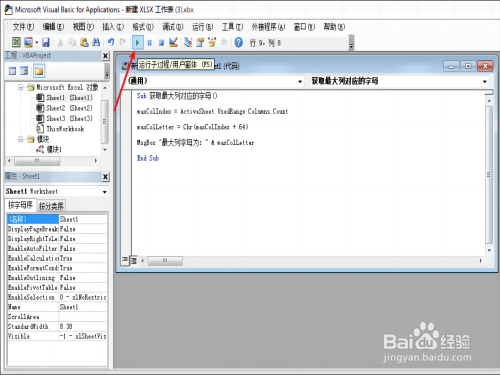Collapse the 模块 folder node
This screenshot has width=500, height=375.
[x=21, y=139]
